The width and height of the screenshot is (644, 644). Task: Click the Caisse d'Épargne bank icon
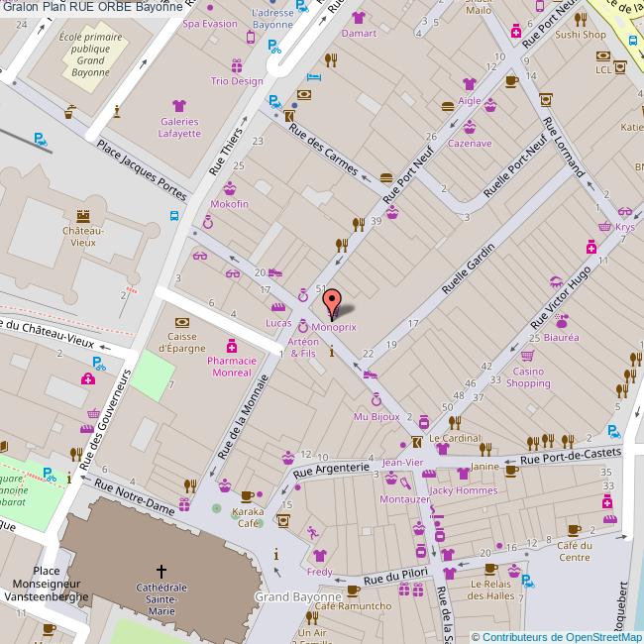(182, 322)
